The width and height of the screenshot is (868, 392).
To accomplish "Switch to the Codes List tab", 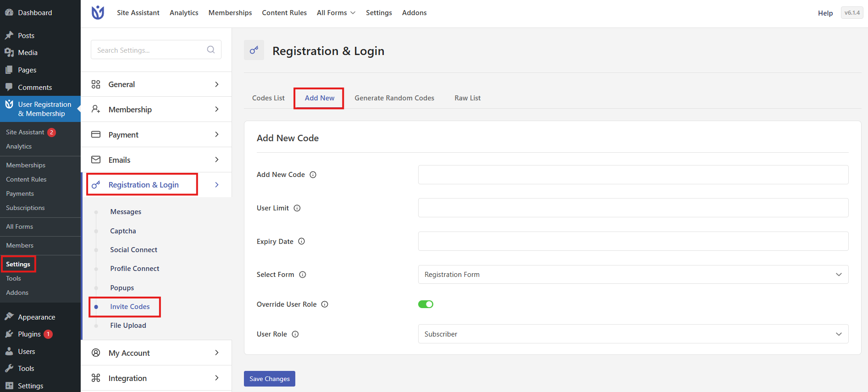I will 268,98.
